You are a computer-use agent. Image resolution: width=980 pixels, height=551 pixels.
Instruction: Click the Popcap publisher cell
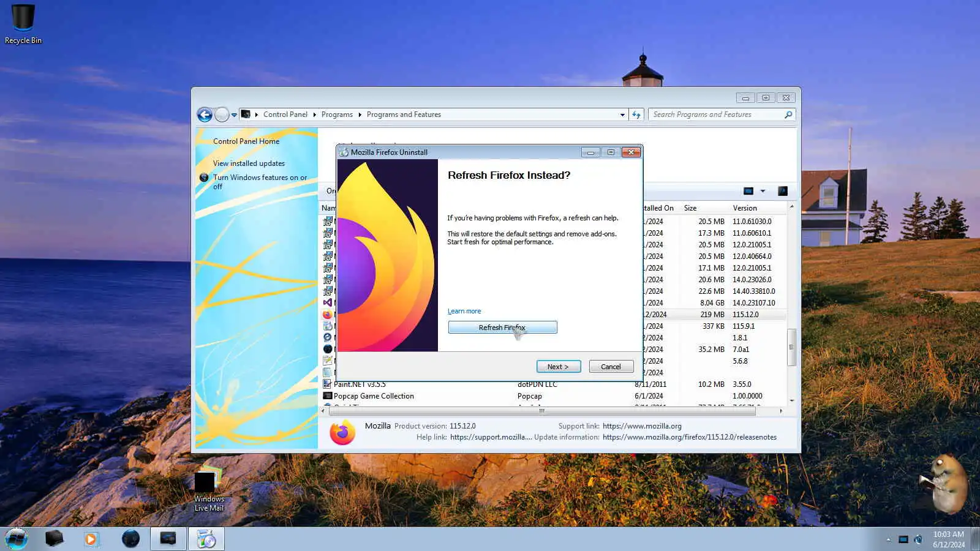[530, 396]
